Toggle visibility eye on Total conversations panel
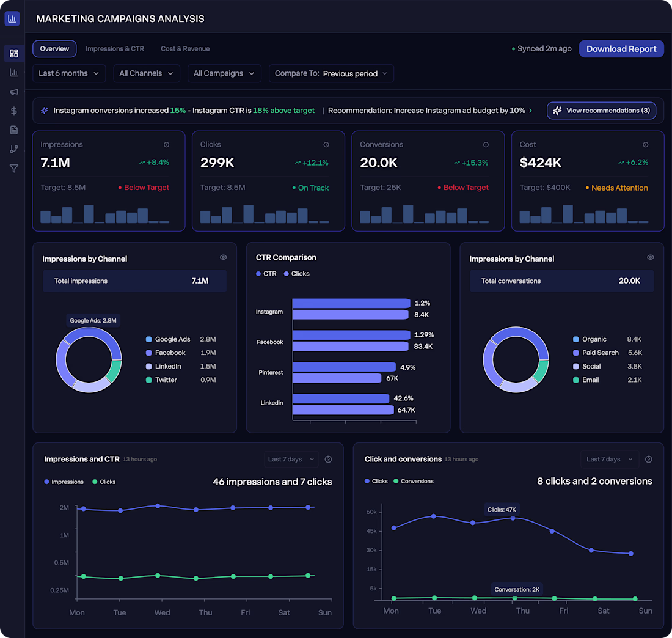672x638 pixels. [x=651, y=257]
